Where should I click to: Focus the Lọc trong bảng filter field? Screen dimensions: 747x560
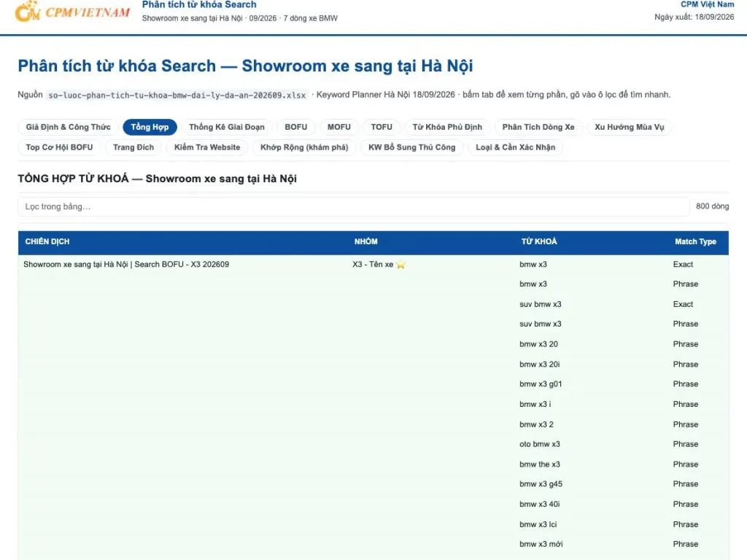354,206
